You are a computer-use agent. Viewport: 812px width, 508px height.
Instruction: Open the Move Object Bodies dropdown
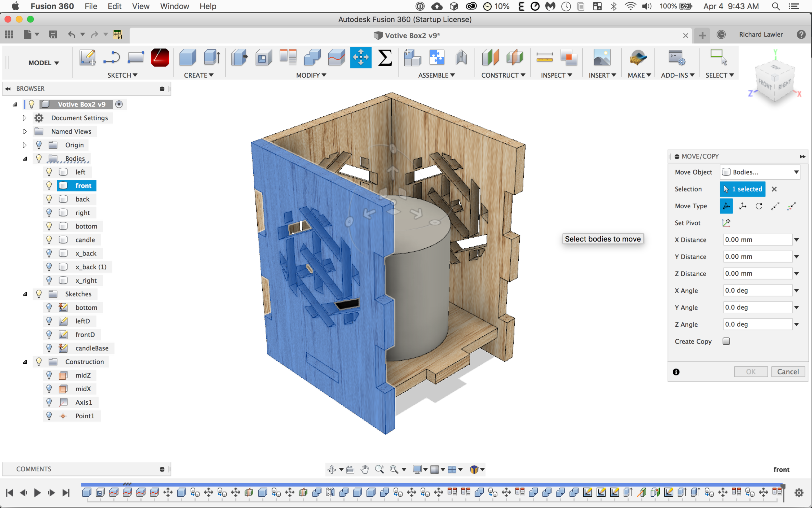tap(760, 172)
